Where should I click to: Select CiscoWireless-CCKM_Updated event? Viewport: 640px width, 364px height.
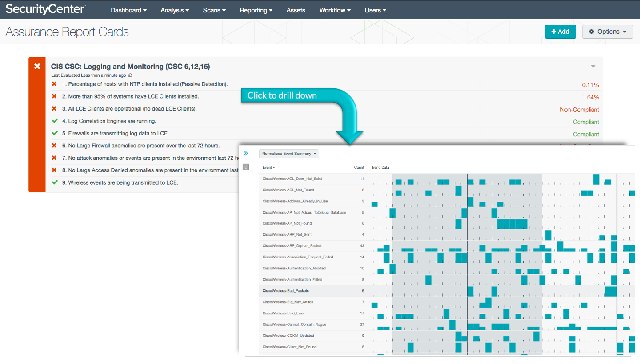pos(288,336)
